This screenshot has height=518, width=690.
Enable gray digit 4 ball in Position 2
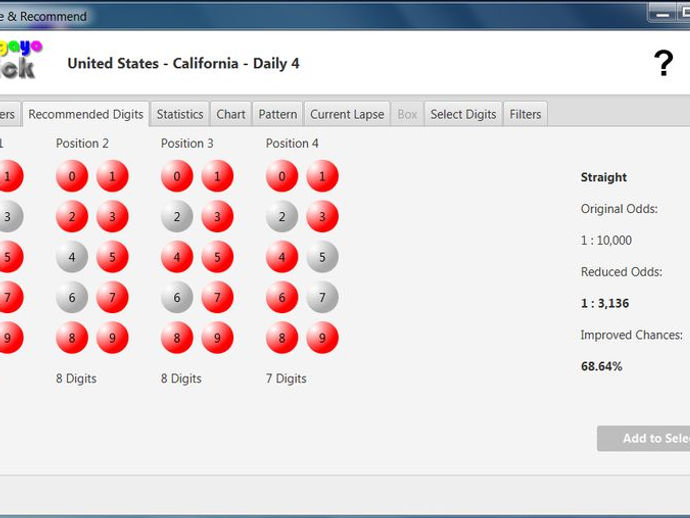(72, 257)
